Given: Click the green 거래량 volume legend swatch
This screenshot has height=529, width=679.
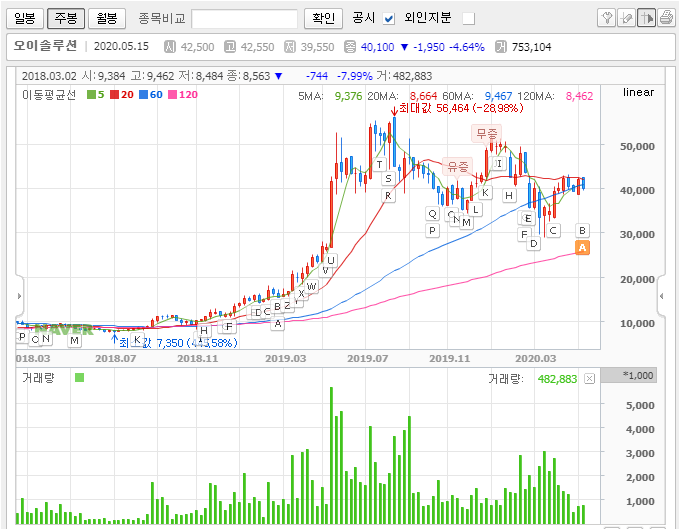Looking at the screenshot, I should click(x=79, y=378).
